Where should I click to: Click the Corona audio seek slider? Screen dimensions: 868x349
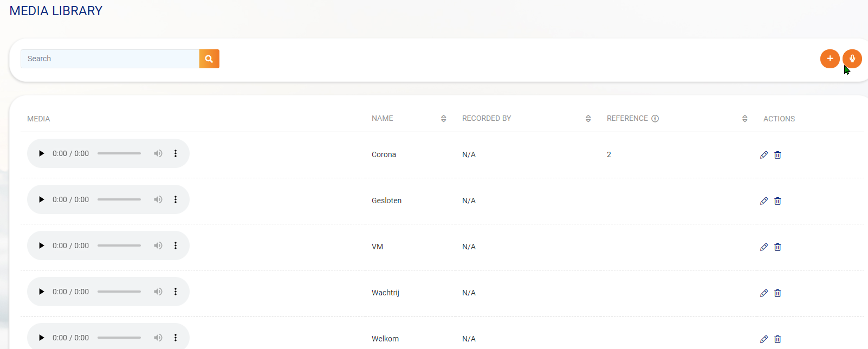coord(119,153)
